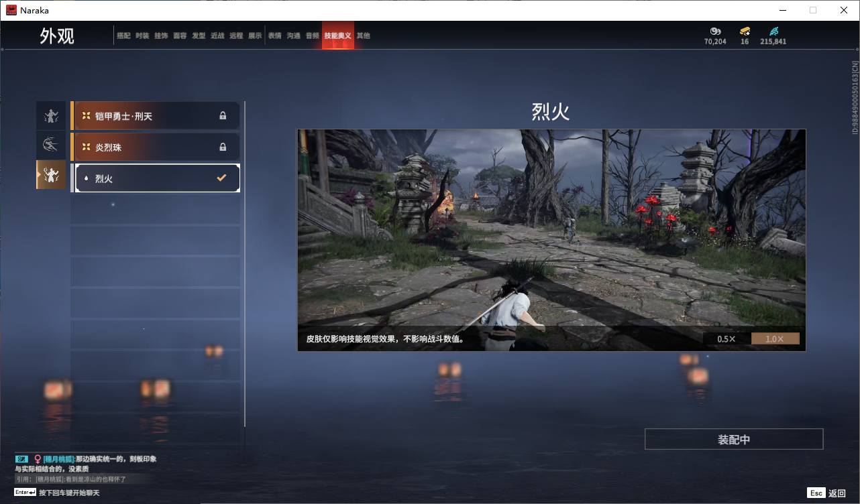Select the 炎烈珠 skin row
The width and height of the screenshot is (860, 504).
click(x=155, y=147)
